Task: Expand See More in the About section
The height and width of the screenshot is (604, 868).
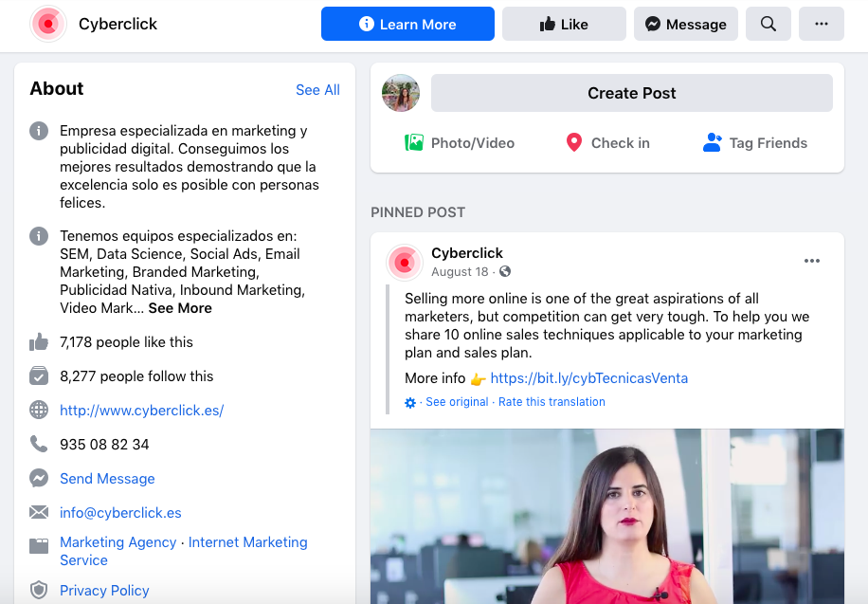Action: 179,307
